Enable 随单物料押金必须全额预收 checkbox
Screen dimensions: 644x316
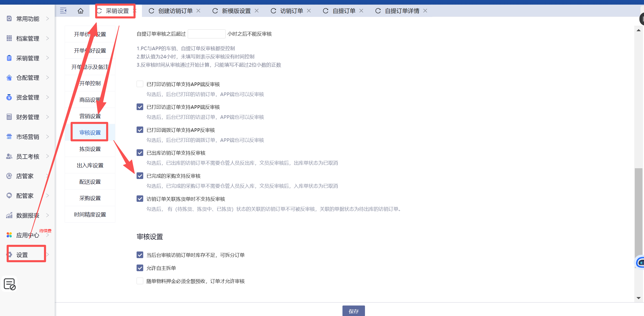(x=140, y=281)
